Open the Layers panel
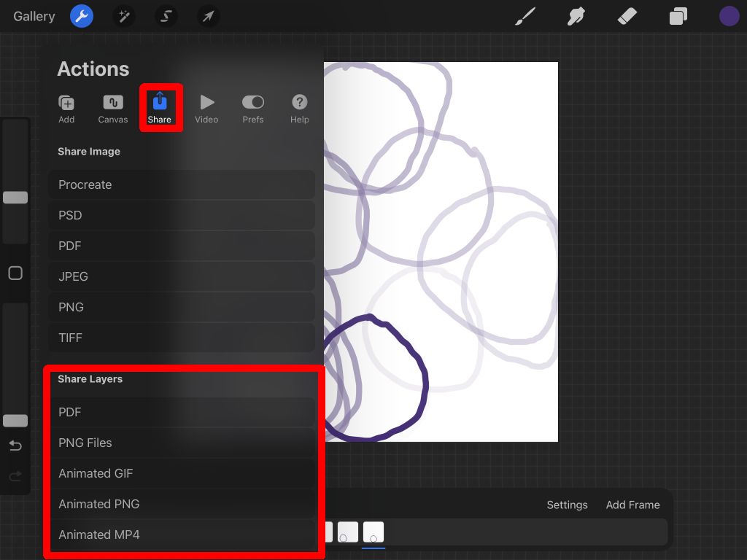This screenshot has height=560, width=747. 678,16
